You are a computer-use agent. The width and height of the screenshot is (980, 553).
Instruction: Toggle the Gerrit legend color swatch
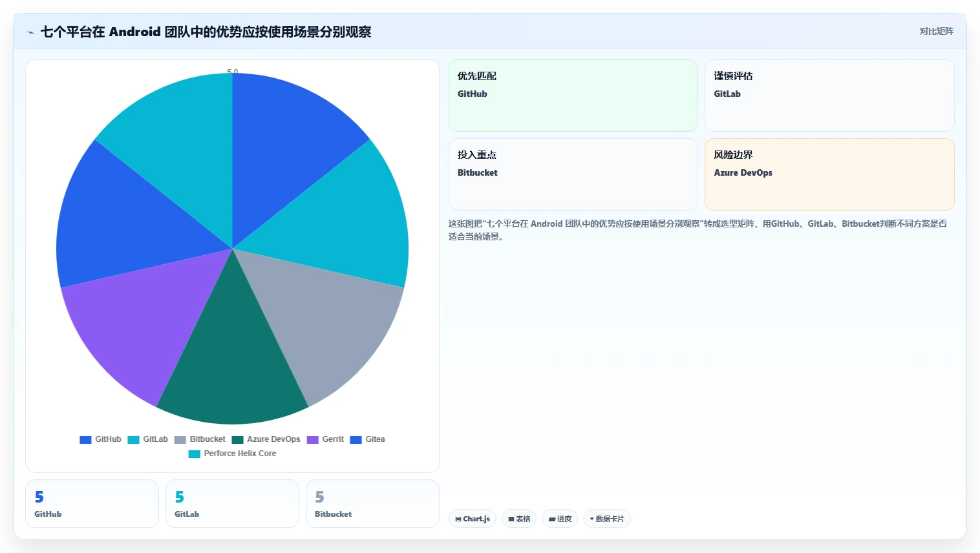(x=312, y=440)
